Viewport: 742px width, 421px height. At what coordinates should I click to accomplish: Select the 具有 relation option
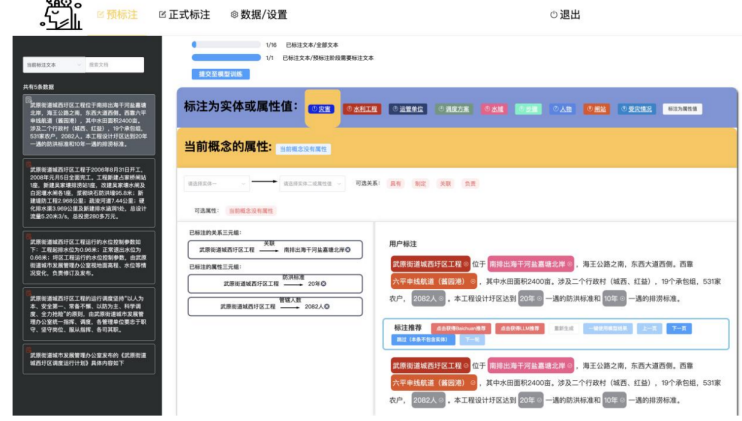395,184
